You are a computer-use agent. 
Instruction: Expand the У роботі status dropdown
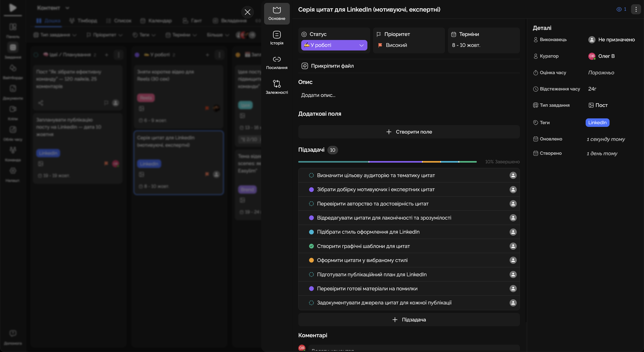334,45
